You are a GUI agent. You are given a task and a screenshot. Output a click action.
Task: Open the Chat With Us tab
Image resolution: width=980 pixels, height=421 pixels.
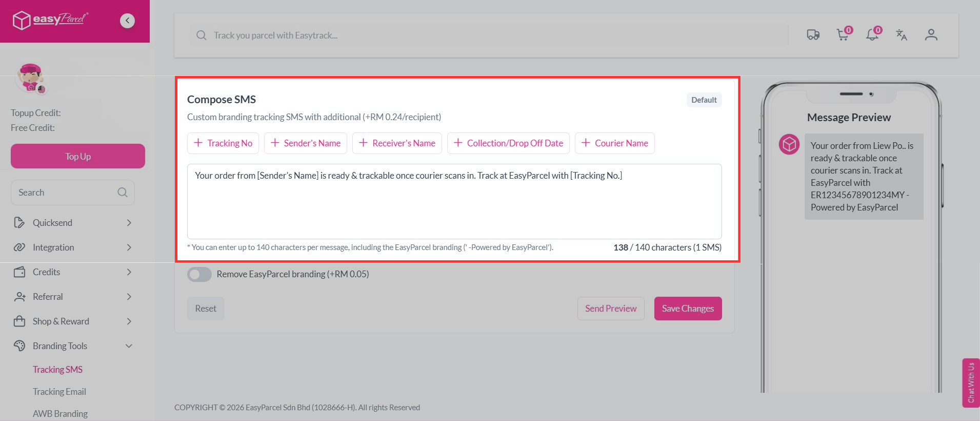click(x=971, y=383)
